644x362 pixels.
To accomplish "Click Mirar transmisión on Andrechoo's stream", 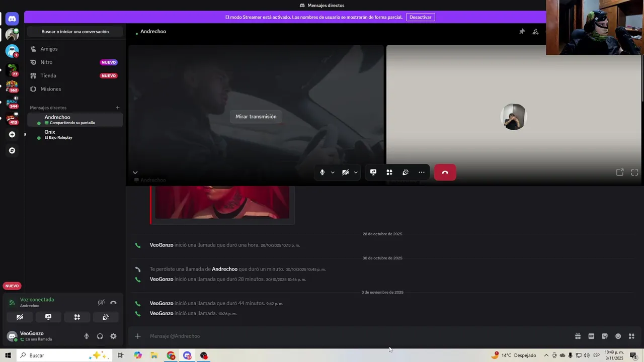I will [x=256, y=116].
